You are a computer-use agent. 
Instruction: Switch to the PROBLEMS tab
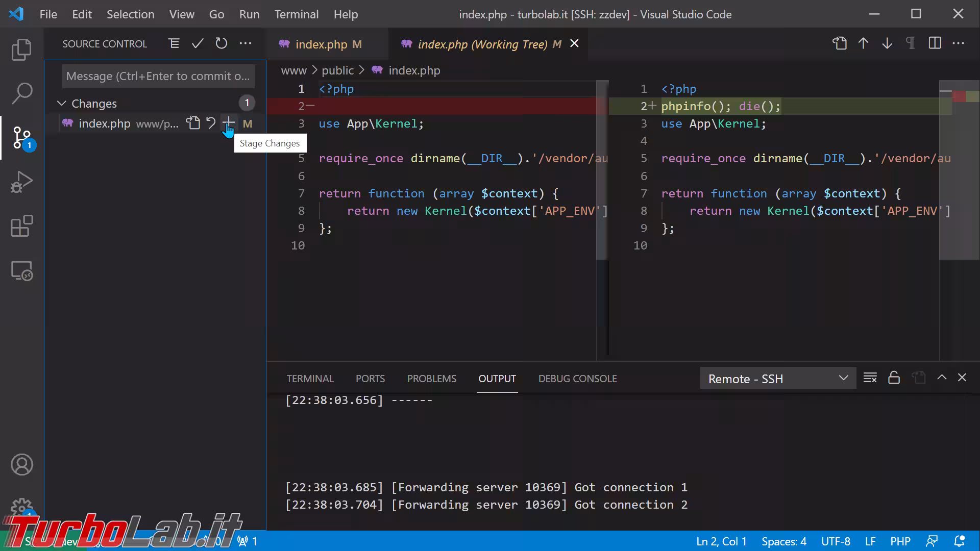tap(431, 379)
